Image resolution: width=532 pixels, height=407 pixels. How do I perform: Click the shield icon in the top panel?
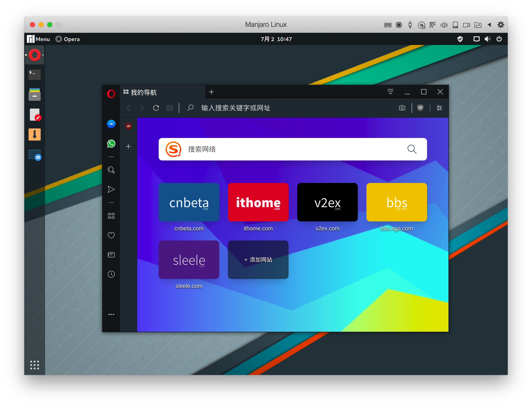tap(460, 39)
